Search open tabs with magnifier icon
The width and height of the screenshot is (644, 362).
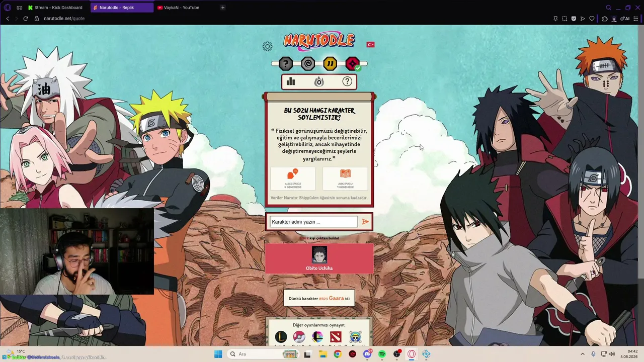point(608,8)
